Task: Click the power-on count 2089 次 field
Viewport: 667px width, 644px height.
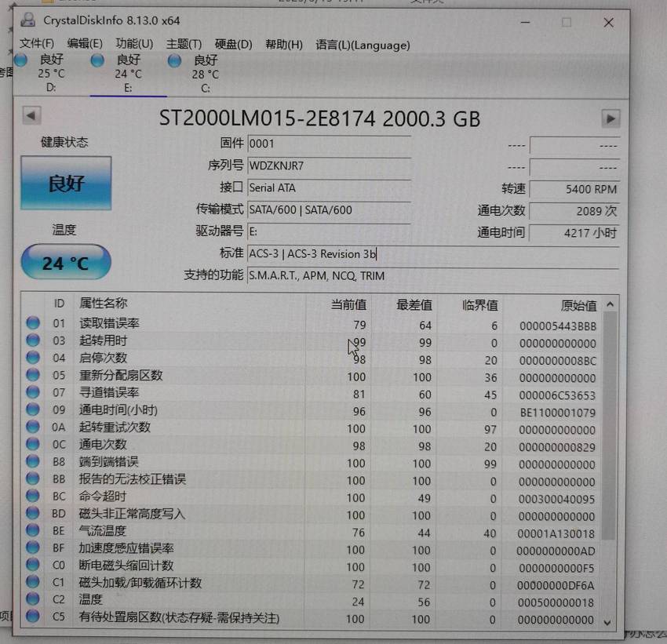Action: 574,211
